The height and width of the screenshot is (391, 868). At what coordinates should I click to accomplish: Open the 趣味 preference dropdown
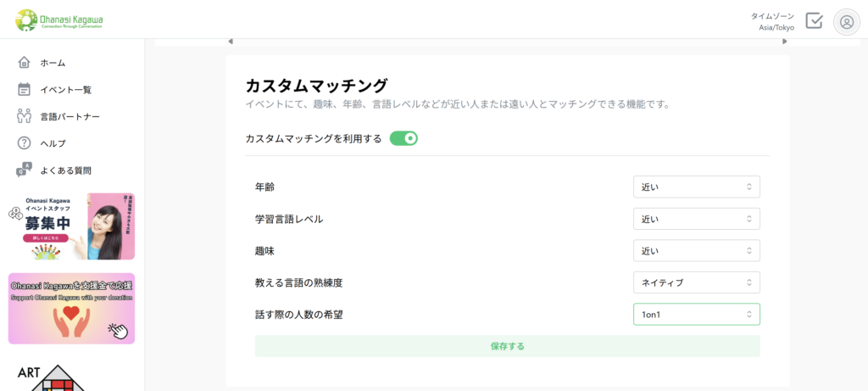(x=696, y=251)
